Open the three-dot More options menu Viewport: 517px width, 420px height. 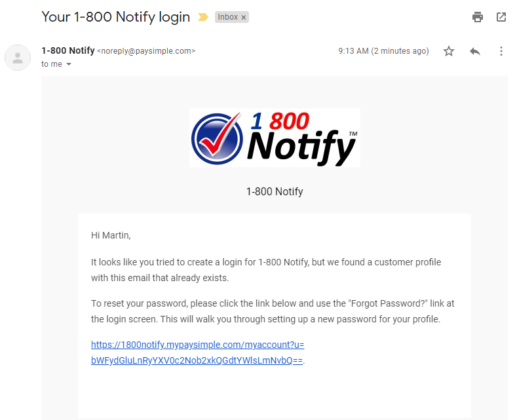tap(501, 51)
